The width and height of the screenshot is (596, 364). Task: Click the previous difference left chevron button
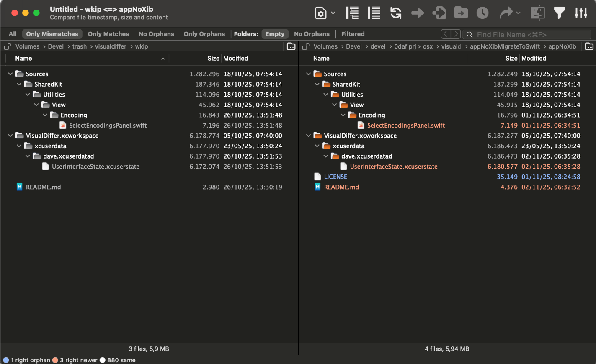pos(446,34)
